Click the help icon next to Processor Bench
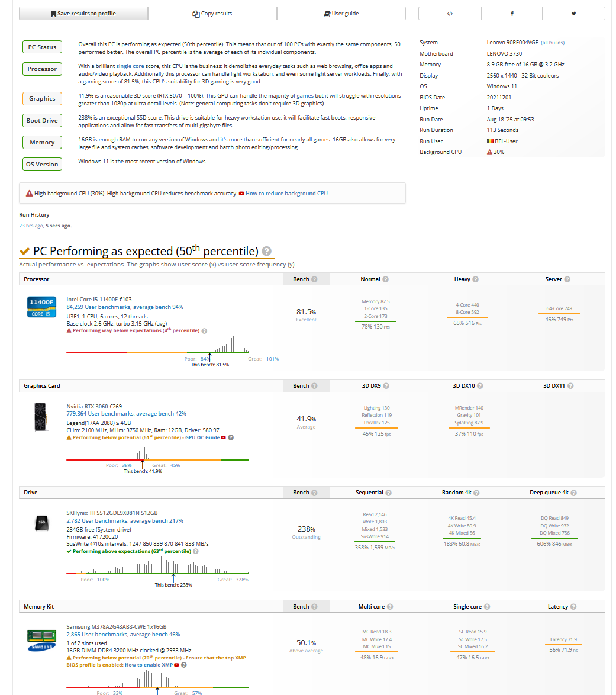 pyautogui.click(x=314, y=279)
